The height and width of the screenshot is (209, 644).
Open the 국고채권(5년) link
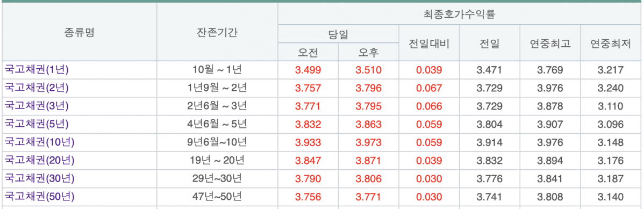(36, 124)
